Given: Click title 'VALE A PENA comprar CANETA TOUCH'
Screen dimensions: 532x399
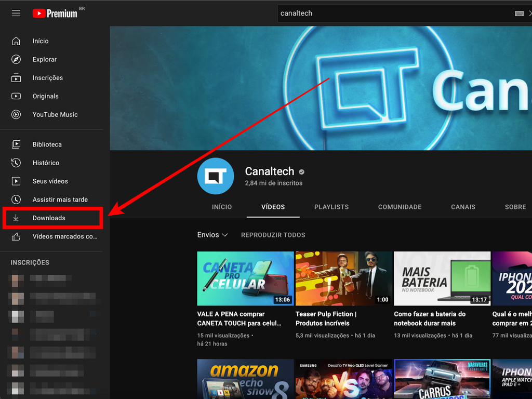Looking at the screenshot, I should (239, 318).
